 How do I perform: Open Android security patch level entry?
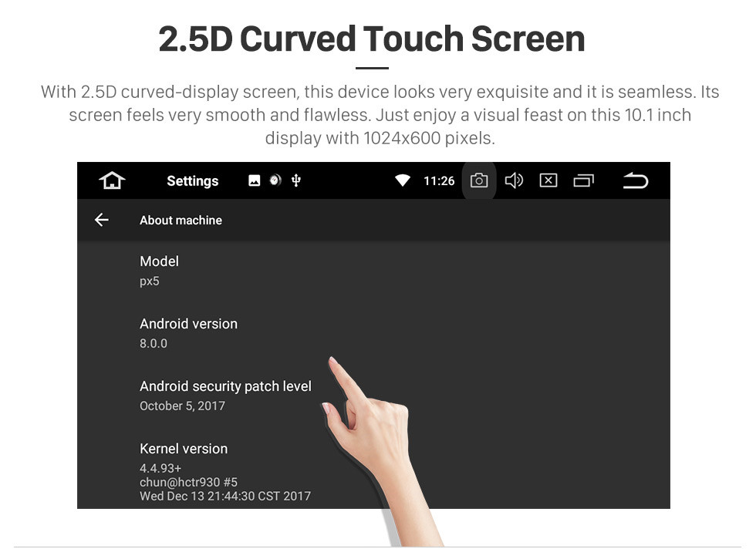(x=373, y=396)
